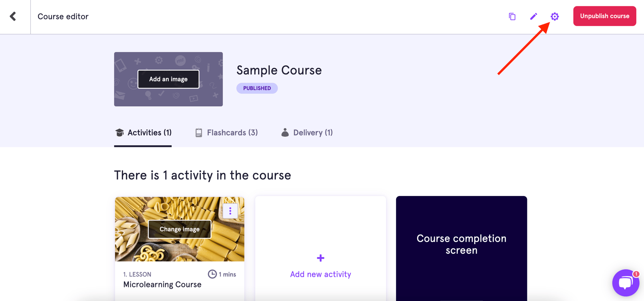Click the Add an image button
Screen dimensions: 644x301
[x=168, y=79]
